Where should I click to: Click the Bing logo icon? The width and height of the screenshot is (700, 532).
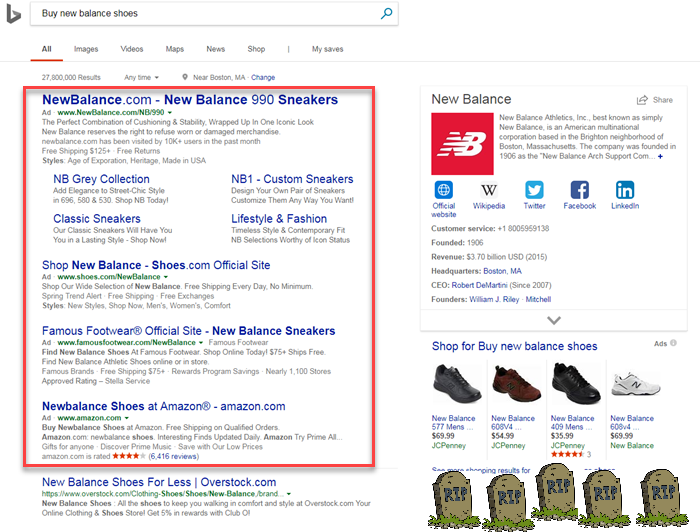click(12, 14)
